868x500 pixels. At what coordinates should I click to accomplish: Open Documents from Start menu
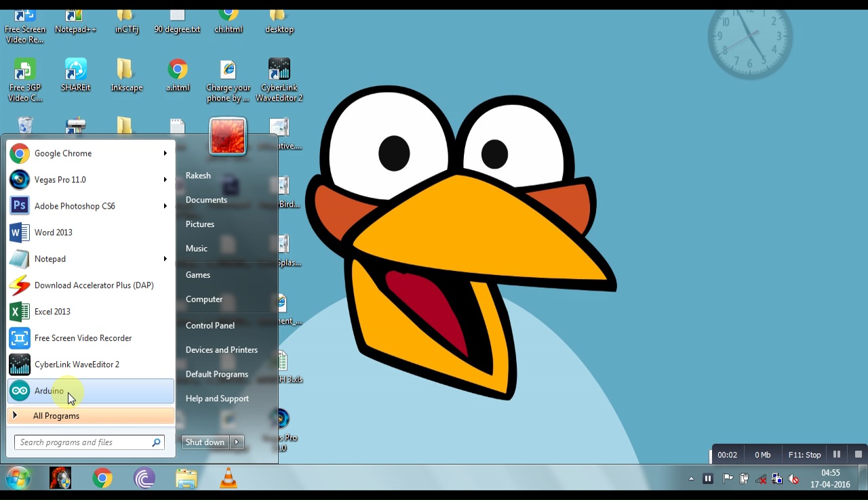pyautogui.click(x=206, y=200)
